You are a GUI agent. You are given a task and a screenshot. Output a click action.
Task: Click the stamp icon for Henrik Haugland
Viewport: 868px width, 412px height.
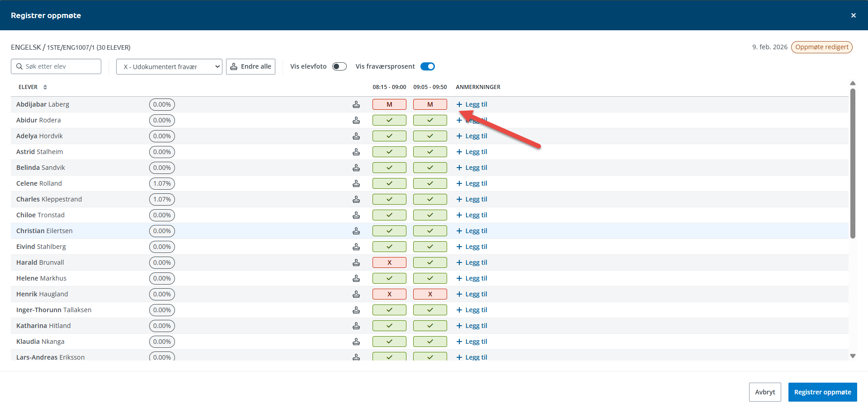(x=356, y=294)
